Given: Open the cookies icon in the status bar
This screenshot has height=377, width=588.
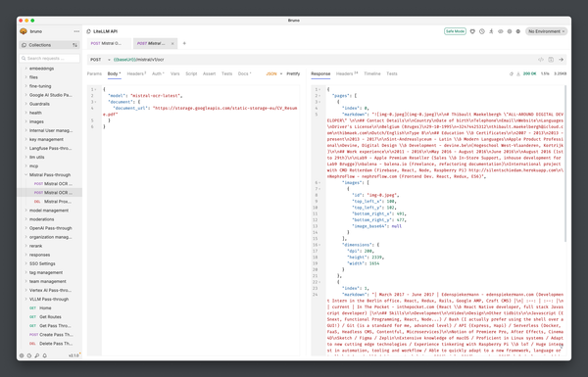Looking at the screenshot, I should pos(29,355).
